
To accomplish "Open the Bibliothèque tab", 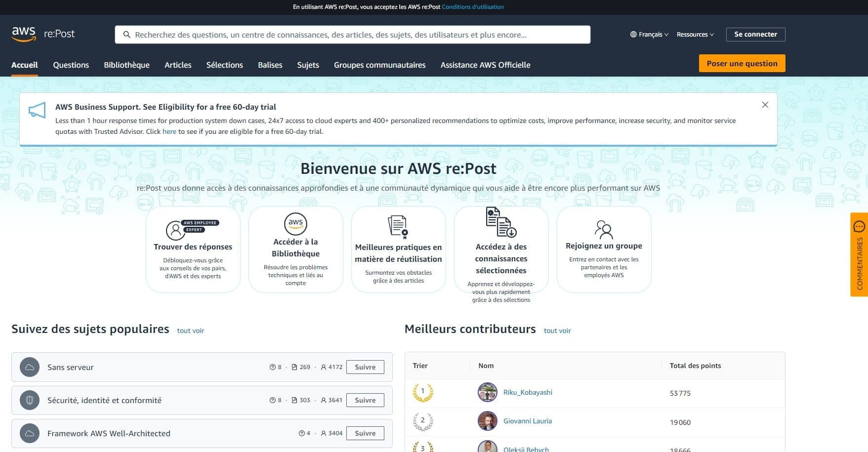I will pos(126,65).
